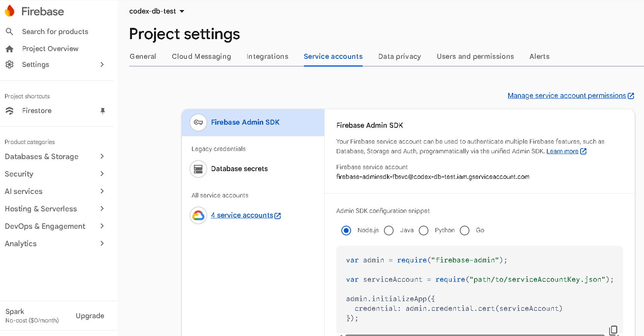Copy the code snippet with copy icon
Image resolution: width=644 pixels, height=336 pixels.
[x=613, y=330]
